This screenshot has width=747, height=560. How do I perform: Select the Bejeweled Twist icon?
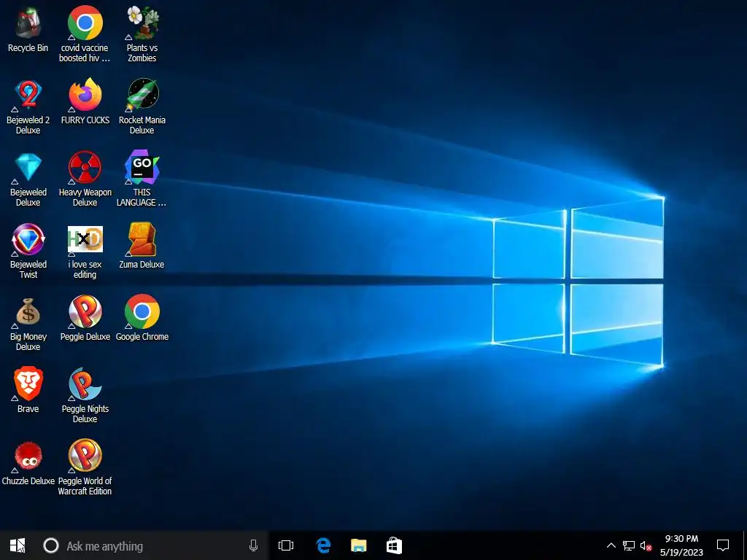pos(28,239)
